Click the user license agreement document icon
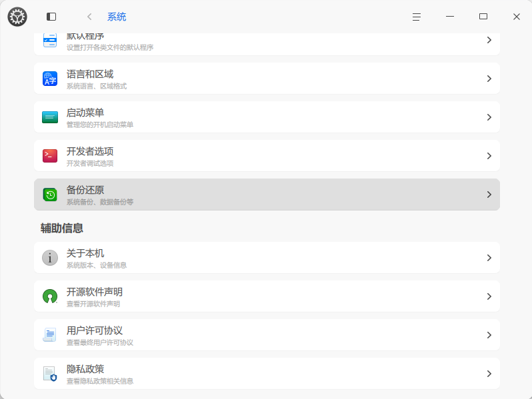Screen dimensions: 532x399 [x=50, y=335]
